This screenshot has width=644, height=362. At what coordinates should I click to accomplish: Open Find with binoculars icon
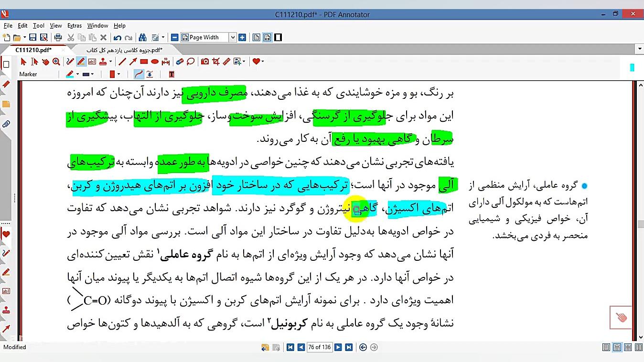[x=142, y=37]
